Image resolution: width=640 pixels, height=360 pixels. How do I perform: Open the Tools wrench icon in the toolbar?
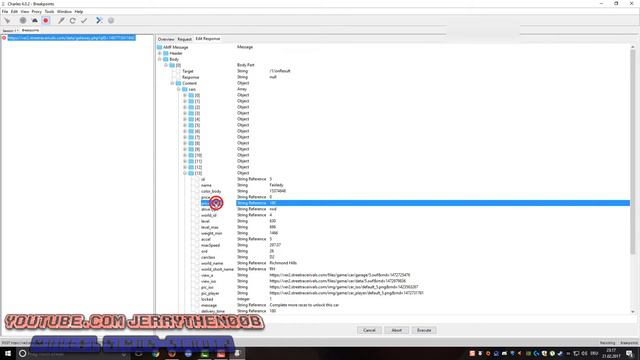pyautogui.click(x=99, y=20)
